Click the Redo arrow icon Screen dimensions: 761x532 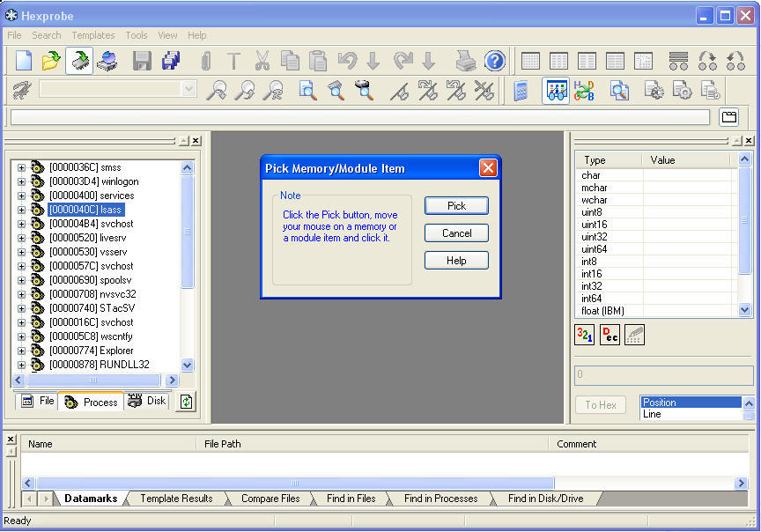tap(403, 61)
